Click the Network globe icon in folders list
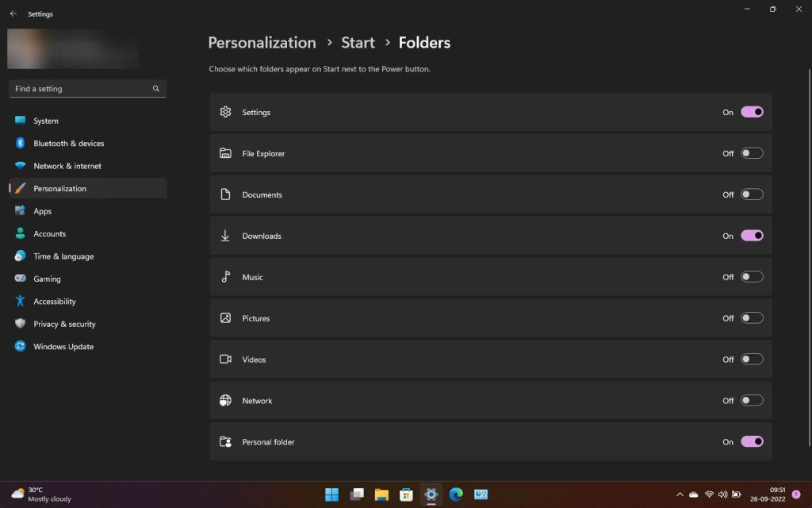This screenshot has height=508, width=812. tap(225, 400)
